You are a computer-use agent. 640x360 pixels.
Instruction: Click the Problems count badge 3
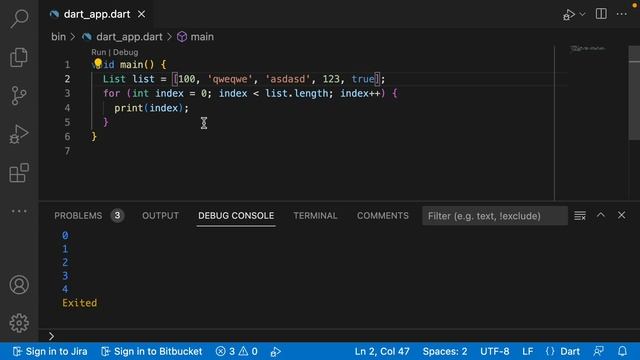point(117,215)
